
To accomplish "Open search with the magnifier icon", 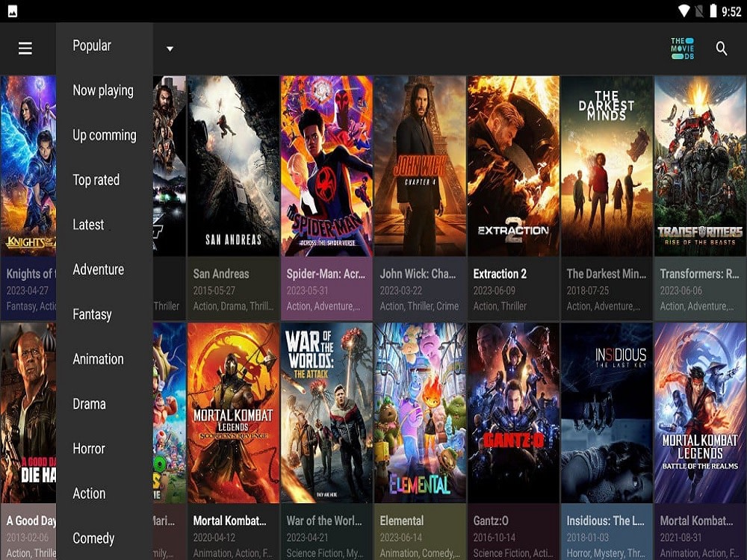I will click(x=722, y=49).
